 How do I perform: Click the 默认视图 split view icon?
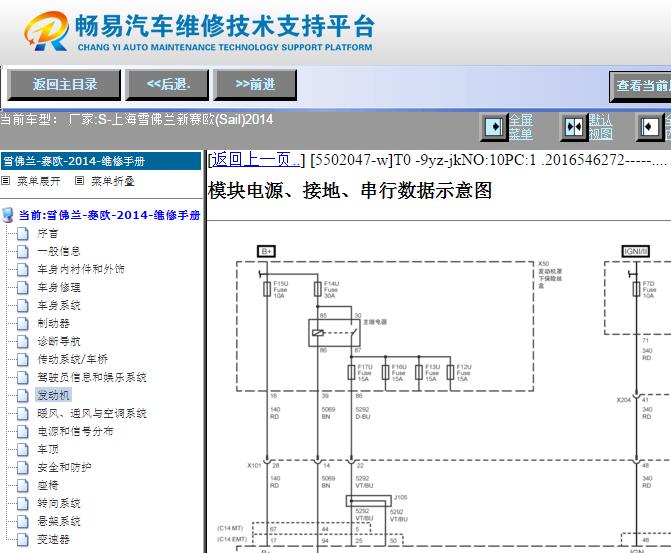click(574, 127)
